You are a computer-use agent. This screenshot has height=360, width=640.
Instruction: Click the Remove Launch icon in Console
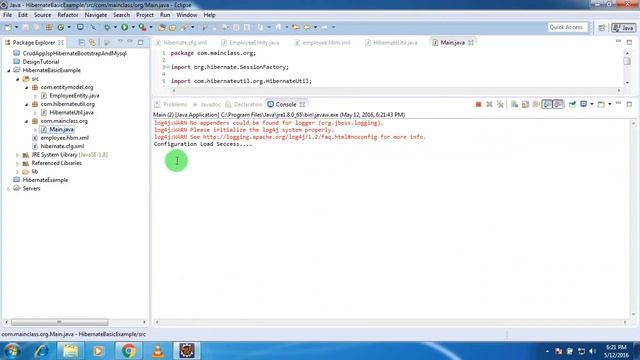489,104
